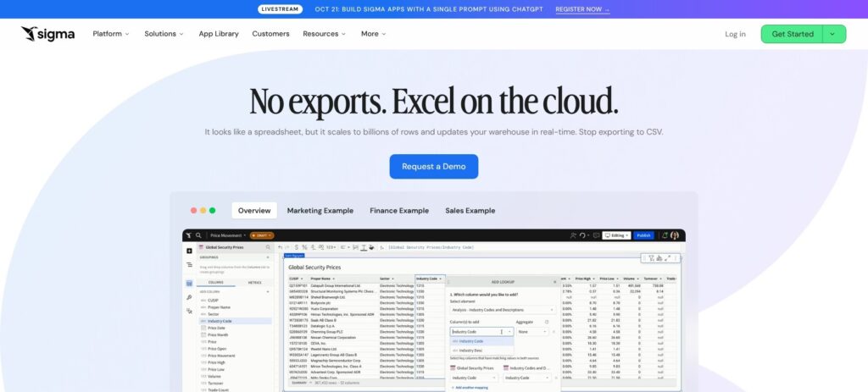Open the Aggregate None dropdown
Screen dimensions: 868x392
tap(532, 332)
